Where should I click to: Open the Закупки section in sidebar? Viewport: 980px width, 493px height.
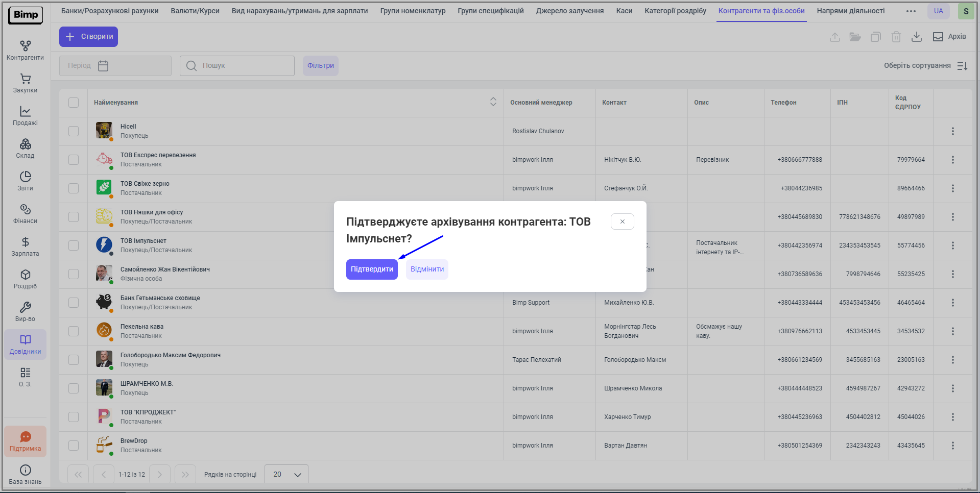point(25,83)
